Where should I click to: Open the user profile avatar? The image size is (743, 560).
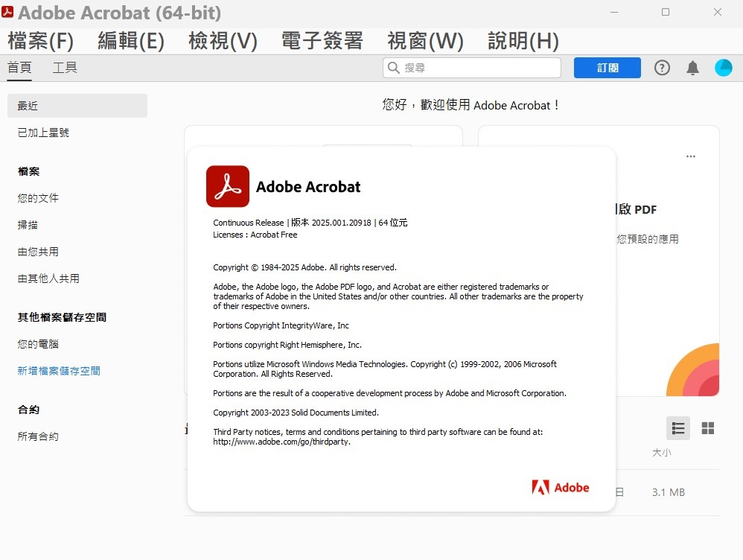(x=723, y=68)
